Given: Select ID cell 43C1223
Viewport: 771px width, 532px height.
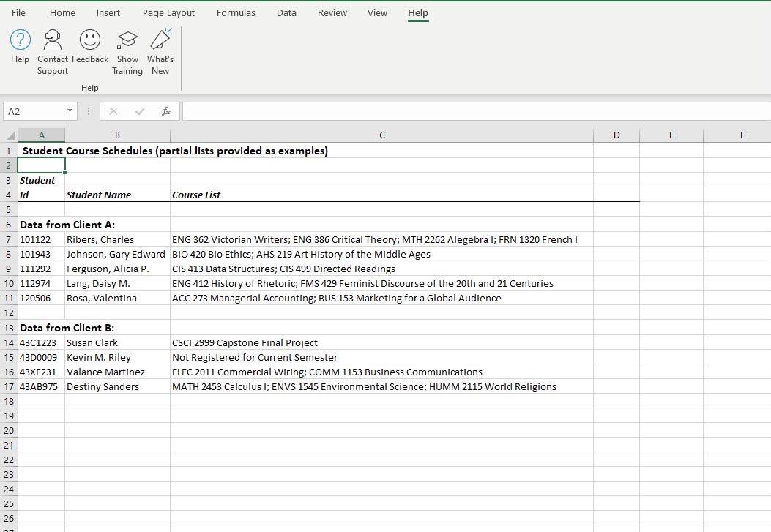Looking at the screenshot, I should [x=41, y=343].
